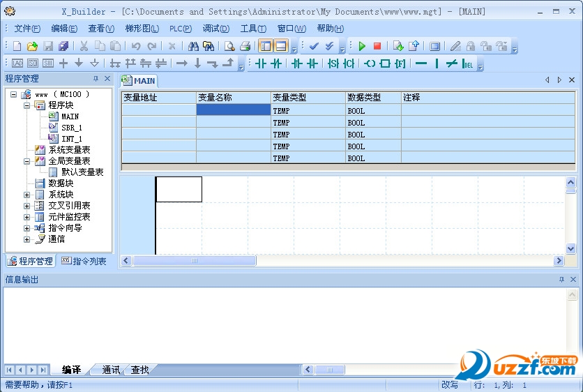Viewport: 583px width, 392px height.
Task: Collapse the 程序块 tree node
Action: (26, 105)
